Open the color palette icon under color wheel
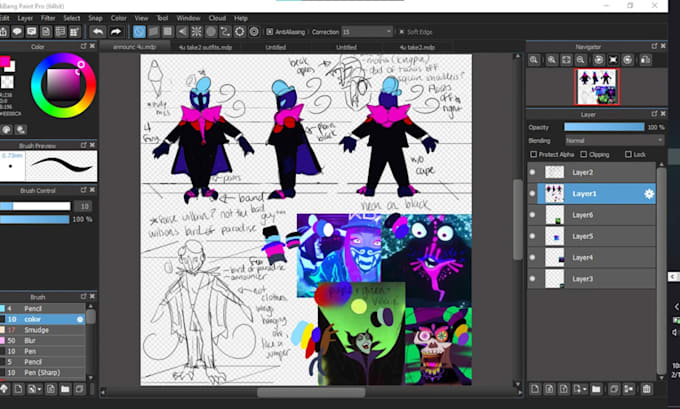 [7, 129]
